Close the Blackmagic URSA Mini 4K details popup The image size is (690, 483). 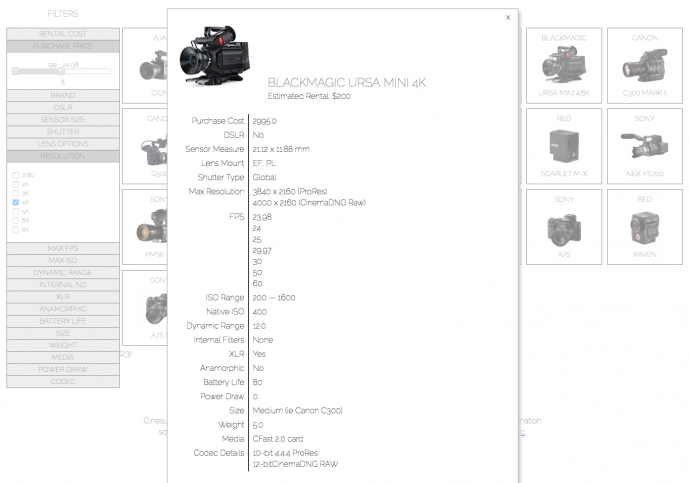tap(508, 18)
